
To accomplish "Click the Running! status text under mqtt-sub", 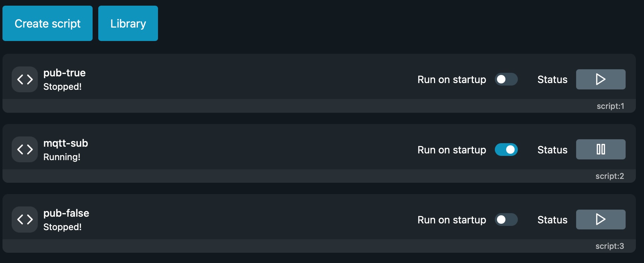I will click(x=62, y=157).
